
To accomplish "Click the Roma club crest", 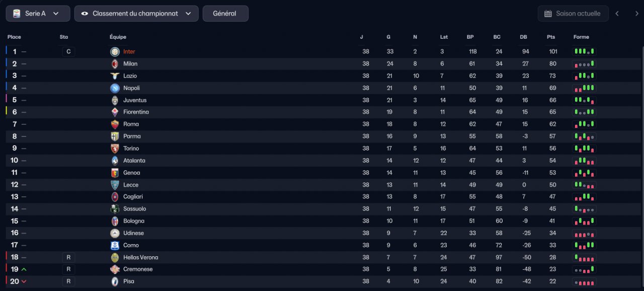I will (x=115, y=124).
